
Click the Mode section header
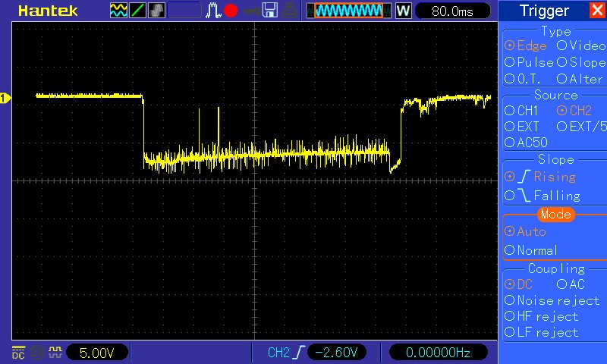556,214
